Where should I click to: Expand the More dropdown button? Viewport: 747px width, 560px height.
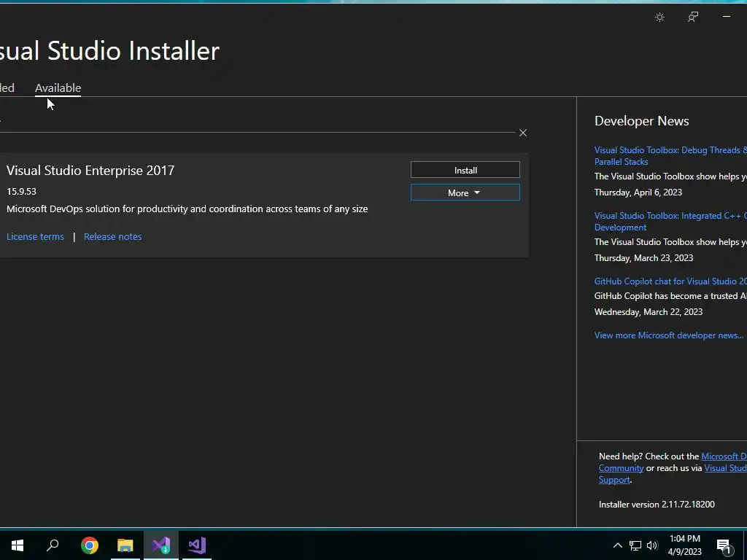[465, 192]
